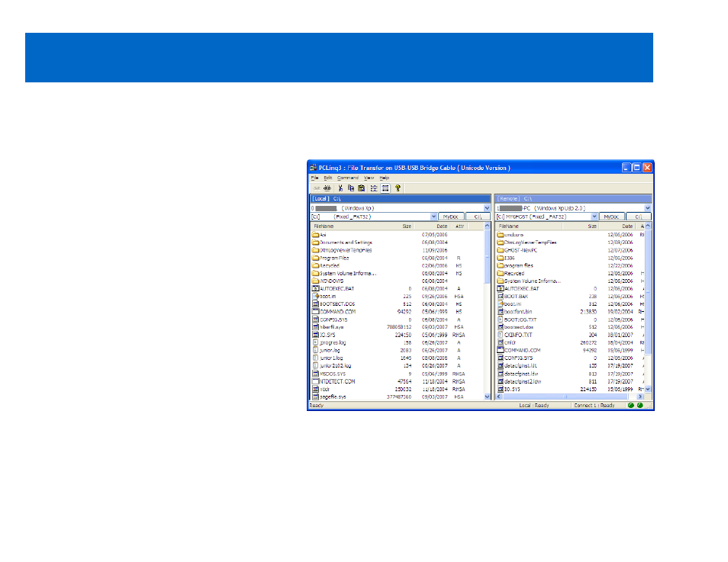This screenshot has width=728, height=562.
Task: Select remote BOOTLOG.TXT row
Action: click(570, 320)
